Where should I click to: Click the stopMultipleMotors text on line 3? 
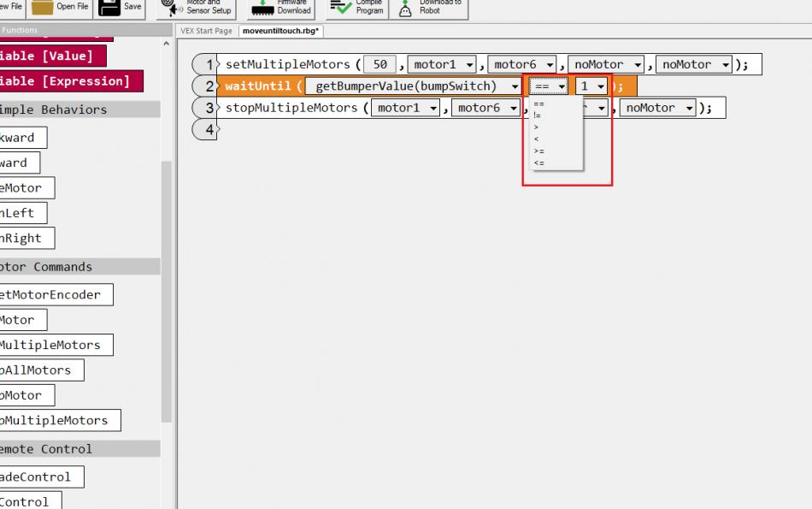click(x=291, y=108)
